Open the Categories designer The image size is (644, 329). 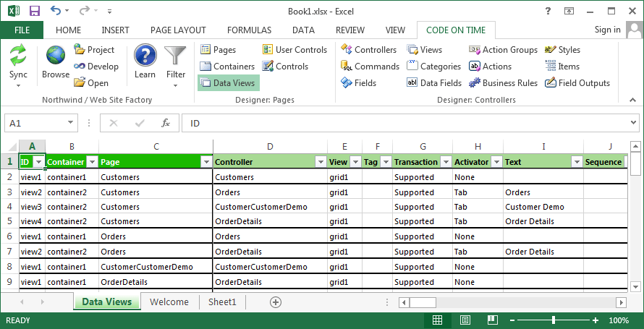tap(434, 67)
